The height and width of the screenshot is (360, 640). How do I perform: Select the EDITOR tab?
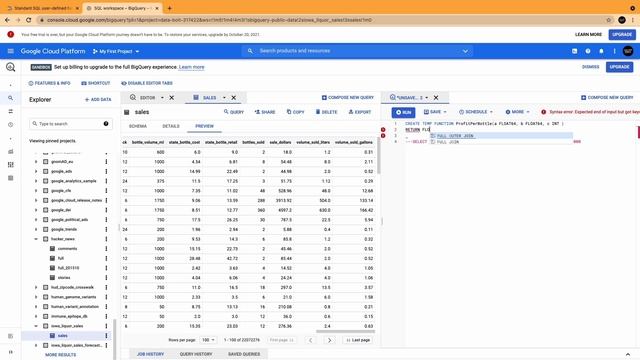(x=147, y=98)
